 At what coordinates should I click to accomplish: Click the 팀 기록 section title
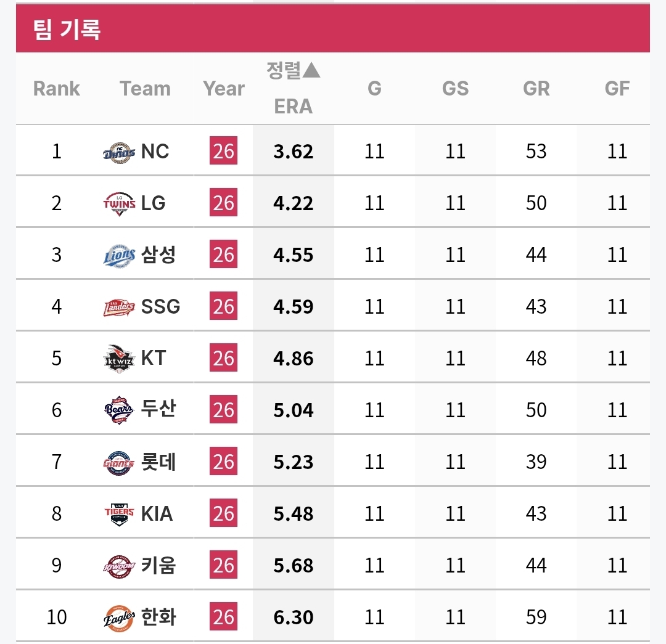[x=67, y=29]
